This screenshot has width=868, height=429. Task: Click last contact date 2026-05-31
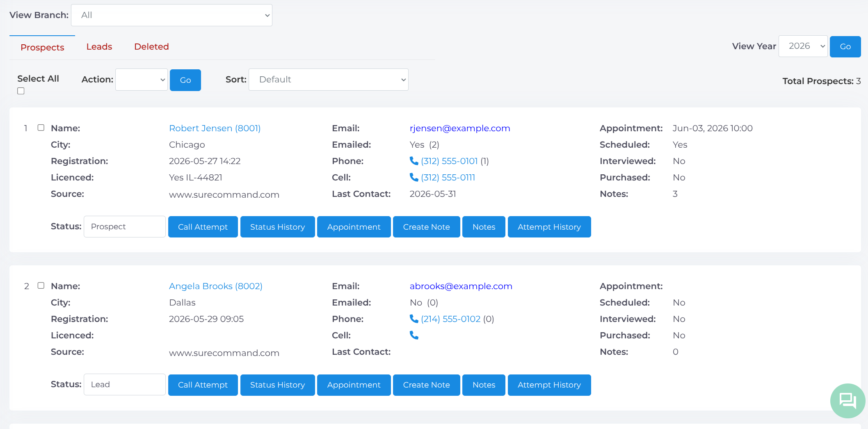tap(433, 194)
